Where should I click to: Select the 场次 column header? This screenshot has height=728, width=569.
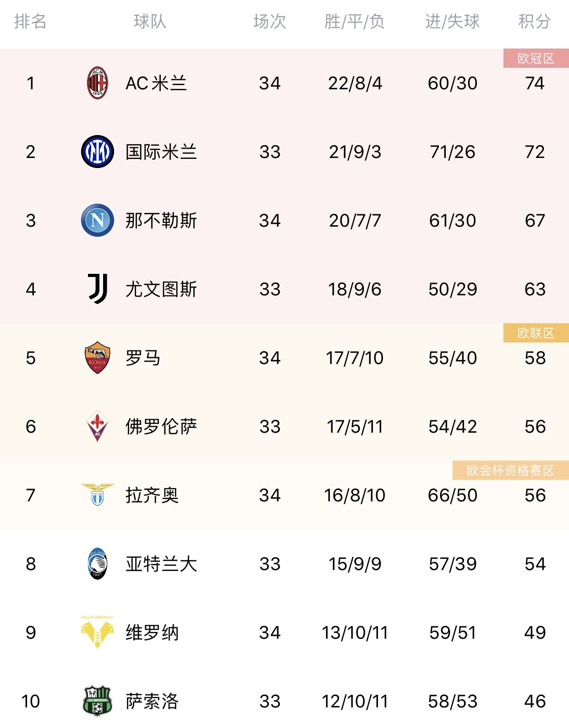click(269, 22)
